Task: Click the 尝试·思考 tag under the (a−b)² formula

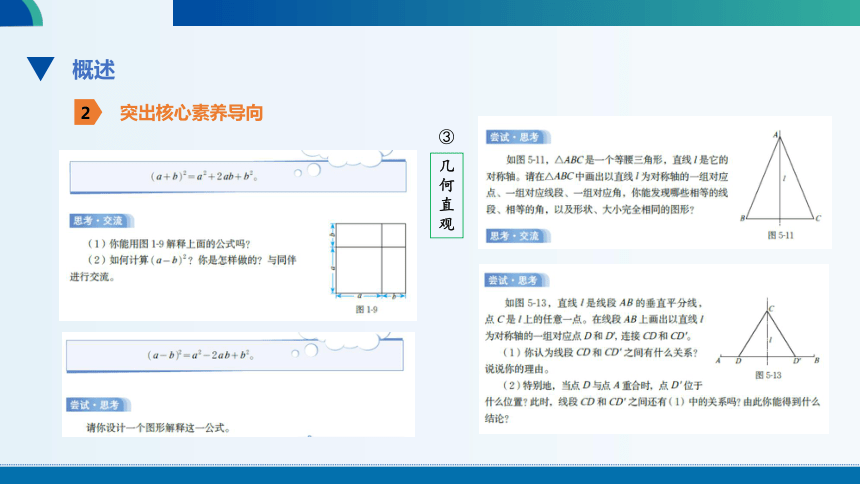Action: pos(99,405)
